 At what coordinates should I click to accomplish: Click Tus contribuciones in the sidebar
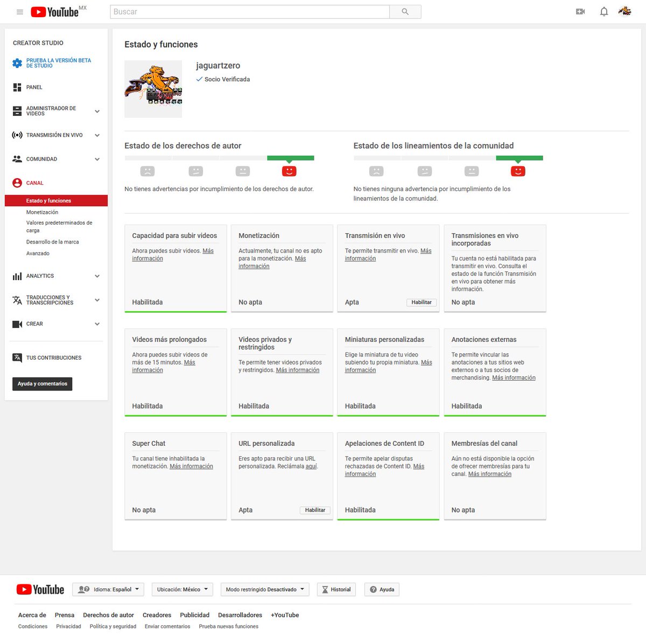54,358
